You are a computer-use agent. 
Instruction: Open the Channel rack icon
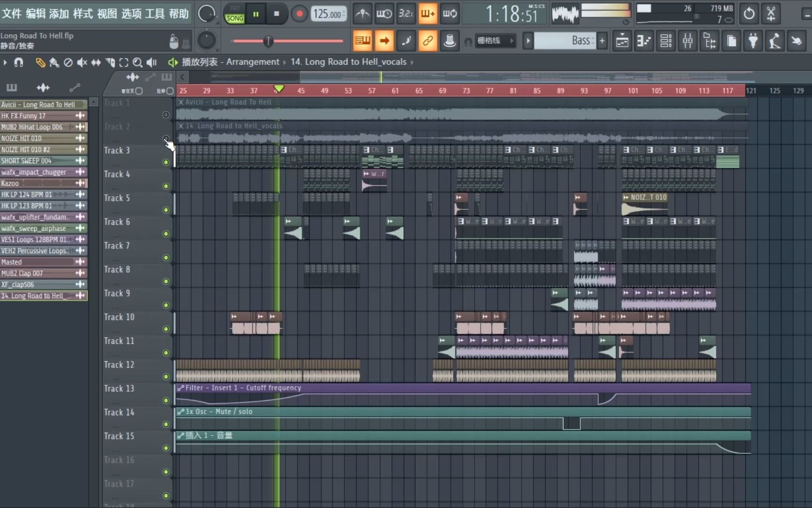tap(666, 41)
